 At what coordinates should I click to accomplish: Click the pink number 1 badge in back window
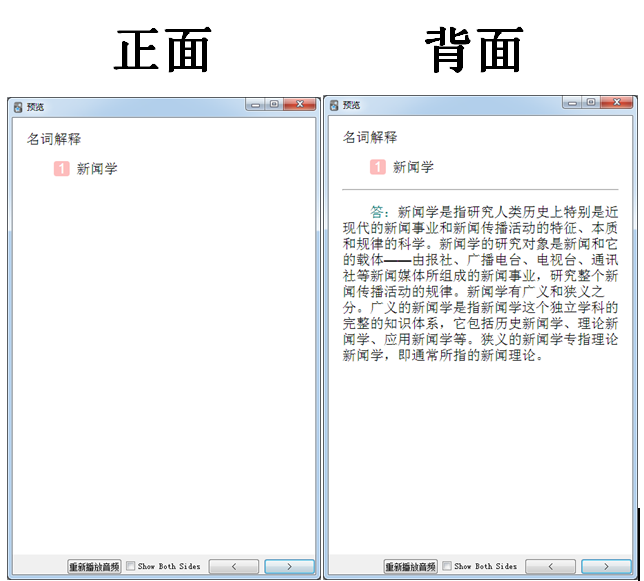[x=378, y=167]
